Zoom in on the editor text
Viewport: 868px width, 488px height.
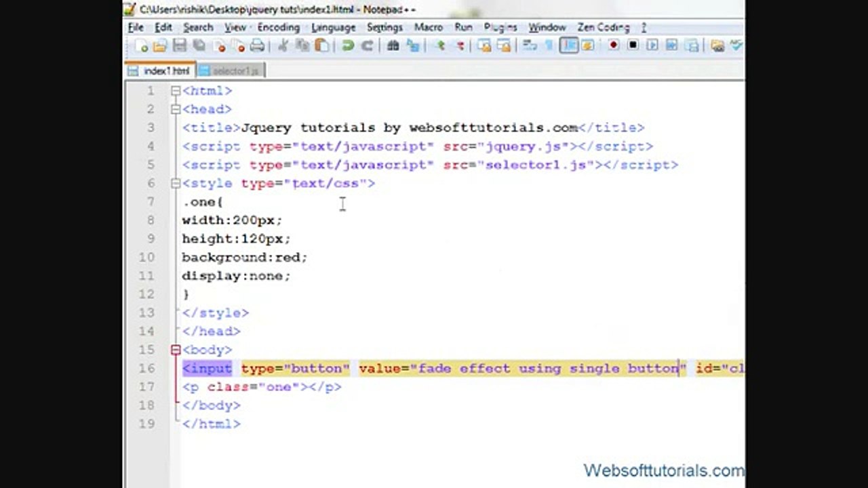pos(440,46)
